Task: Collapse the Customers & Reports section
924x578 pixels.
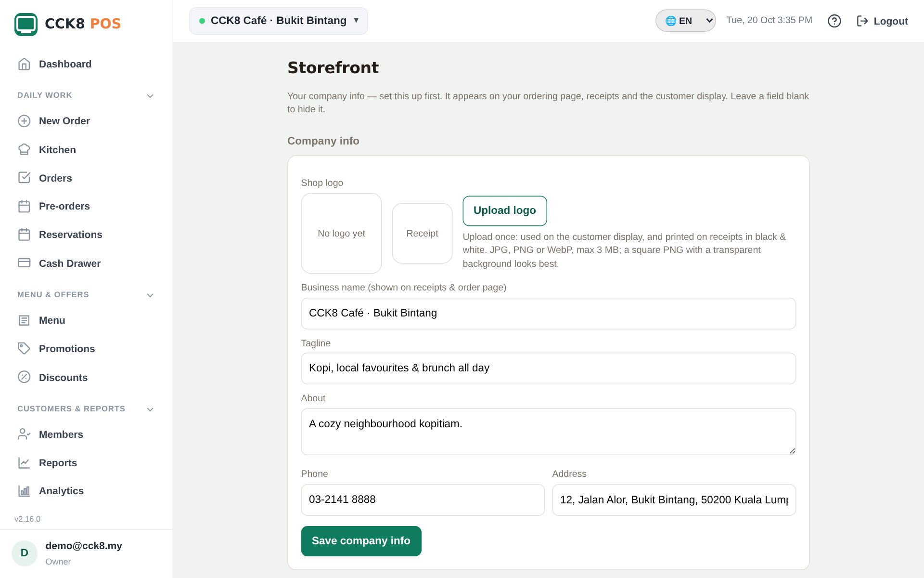Action: pos(150,409)
